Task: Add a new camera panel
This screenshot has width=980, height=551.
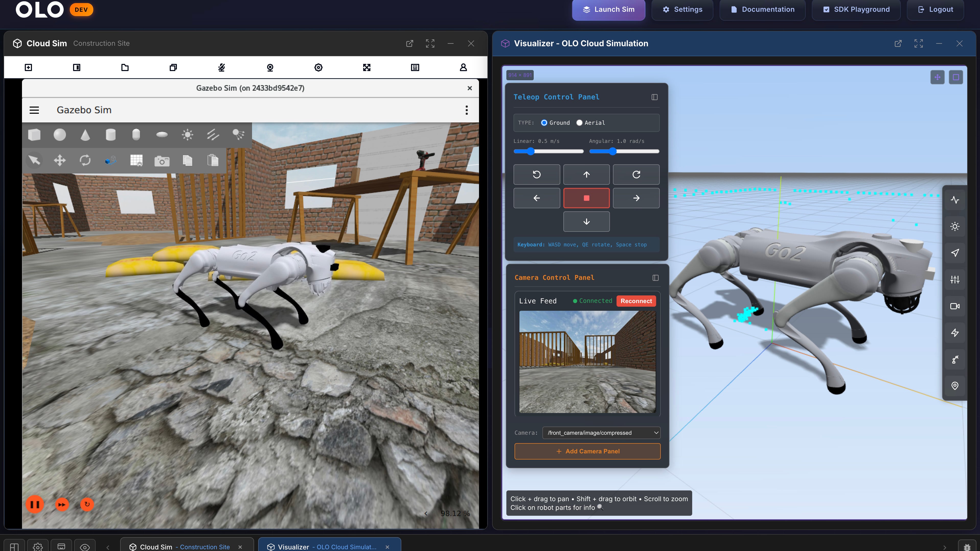Action: 587,451
